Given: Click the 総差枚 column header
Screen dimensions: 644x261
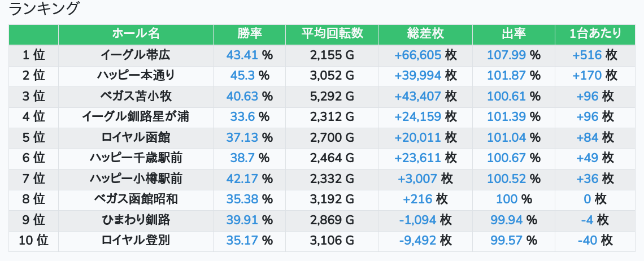Looking at the screenshot, I should click(x=425, y=34).
